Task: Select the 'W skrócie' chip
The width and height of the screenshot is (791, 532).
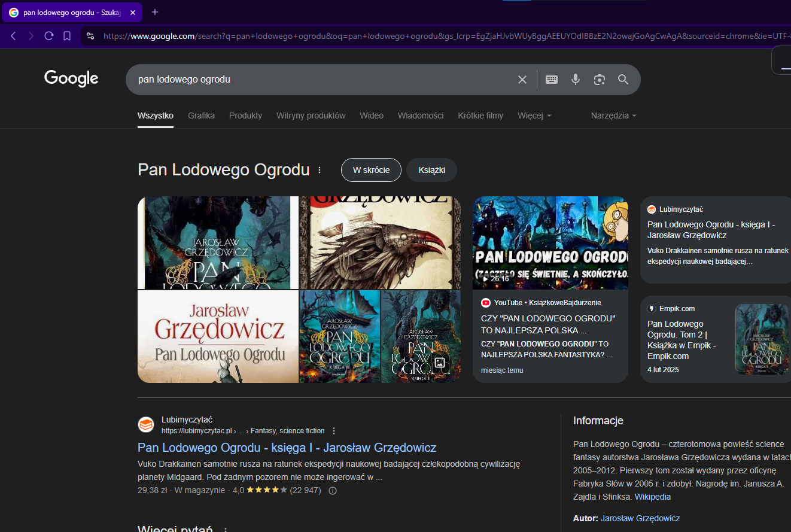Action: 371,170
